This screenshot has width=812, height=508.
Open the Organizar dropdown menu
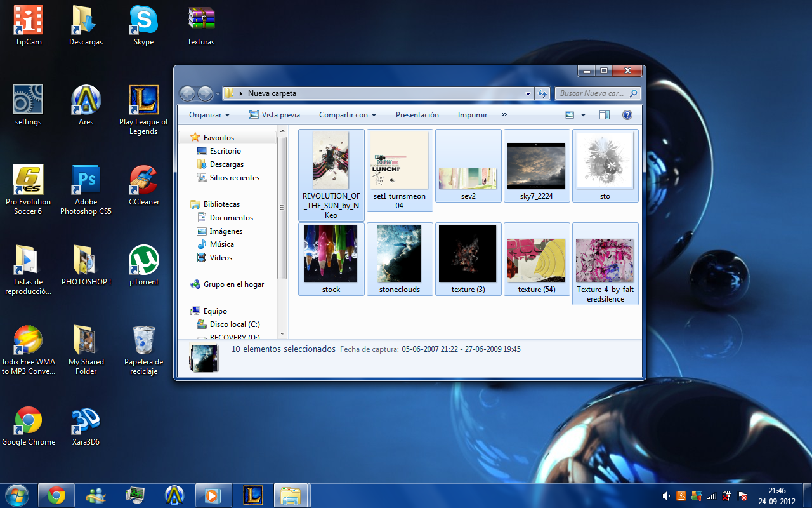tap(209, 115)
